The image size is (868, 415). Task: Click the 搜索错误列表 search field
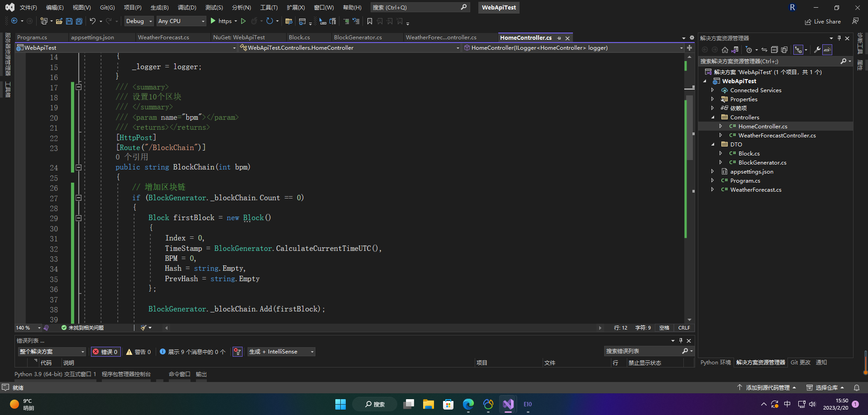point(649,351)
